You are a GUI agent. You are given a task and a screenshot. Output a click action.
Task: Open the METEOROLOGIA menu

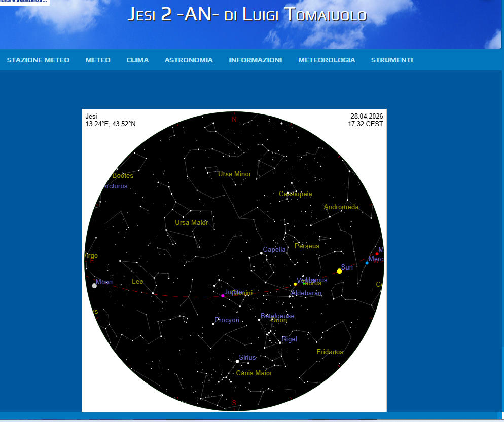(327, 60)
